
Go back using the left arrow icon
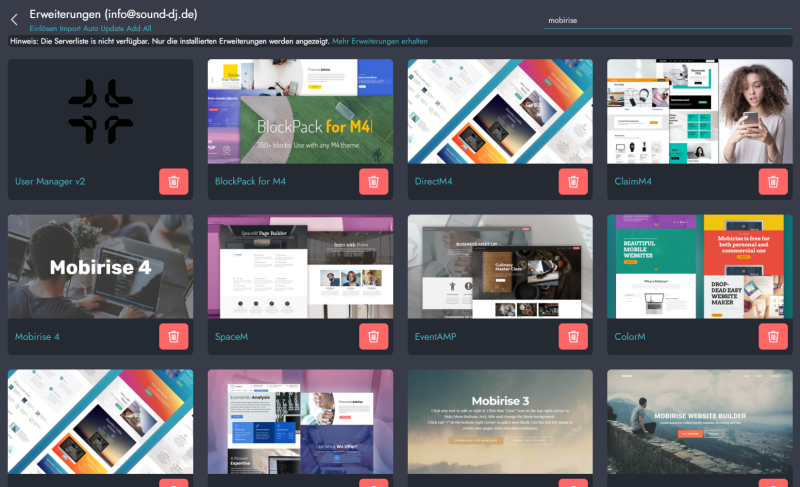click(x=14, y=20)
